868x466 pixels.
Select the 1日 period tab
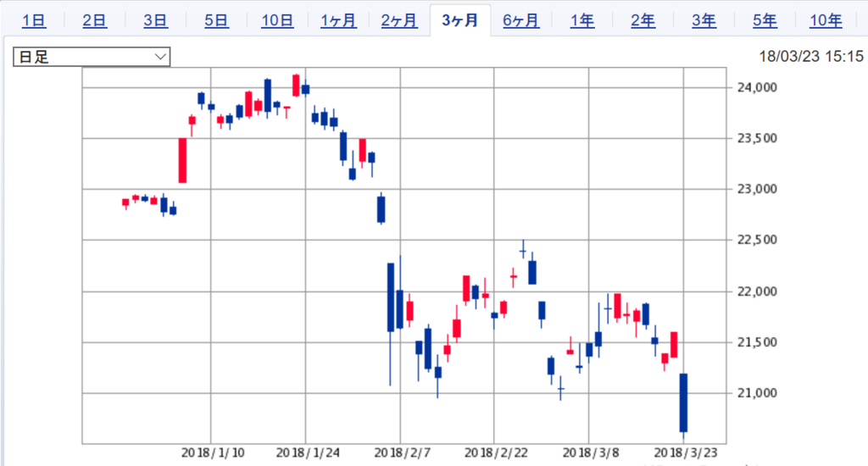[34, 21]
